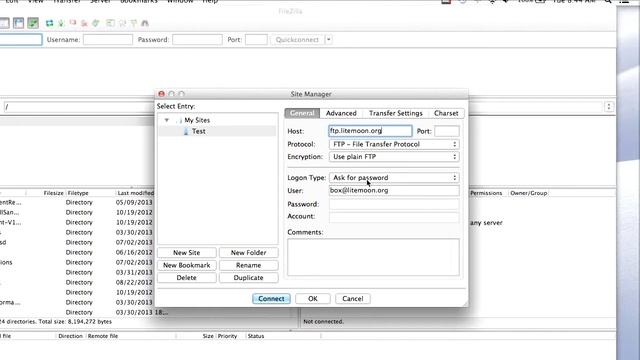This screenshot has width=640, height=360.
Task: Click the queue Priority column header
Action: (227, 336)
